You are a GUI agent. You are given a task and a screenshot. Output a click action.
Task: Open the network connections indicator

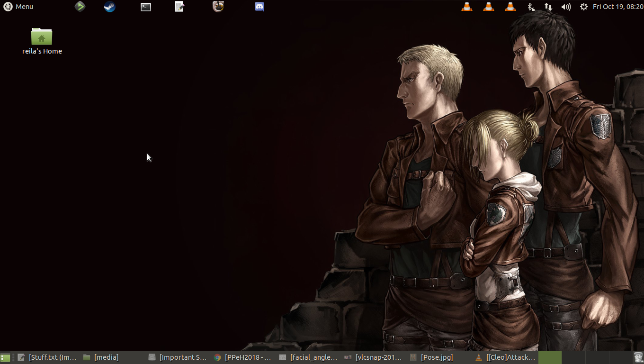(548, 7)
